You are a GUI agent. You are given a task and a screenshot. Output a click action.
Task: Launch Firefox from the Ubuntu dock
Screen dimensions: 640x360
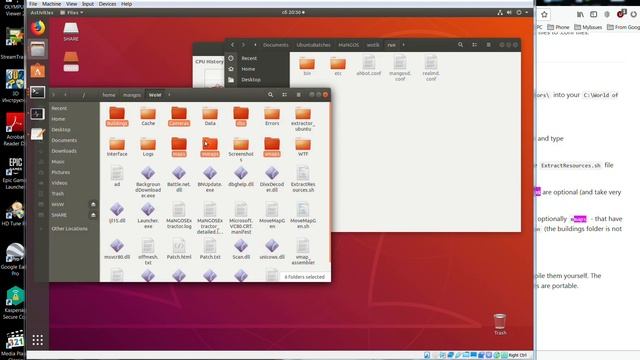click(x=38, y=28)
